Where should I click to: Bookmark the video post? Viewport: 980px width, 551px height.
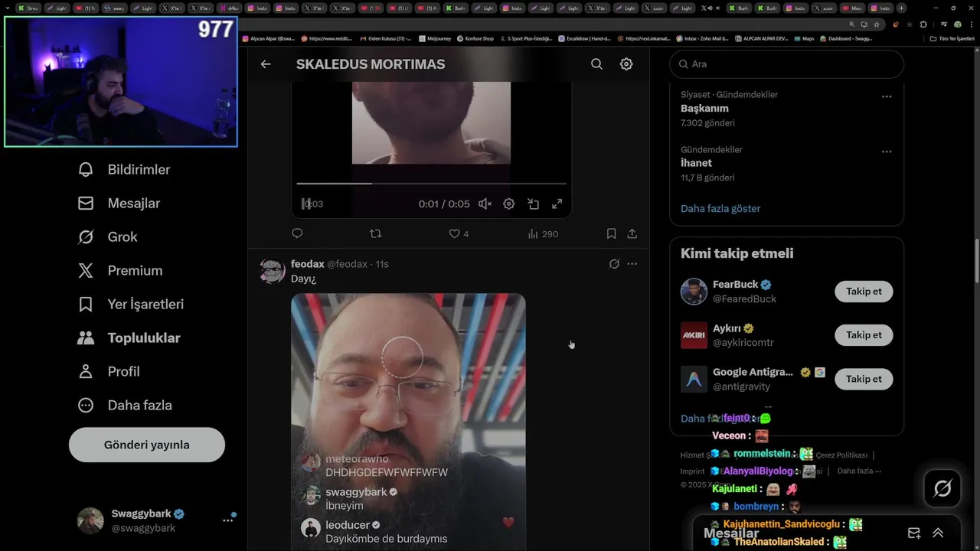pos(611,233)
